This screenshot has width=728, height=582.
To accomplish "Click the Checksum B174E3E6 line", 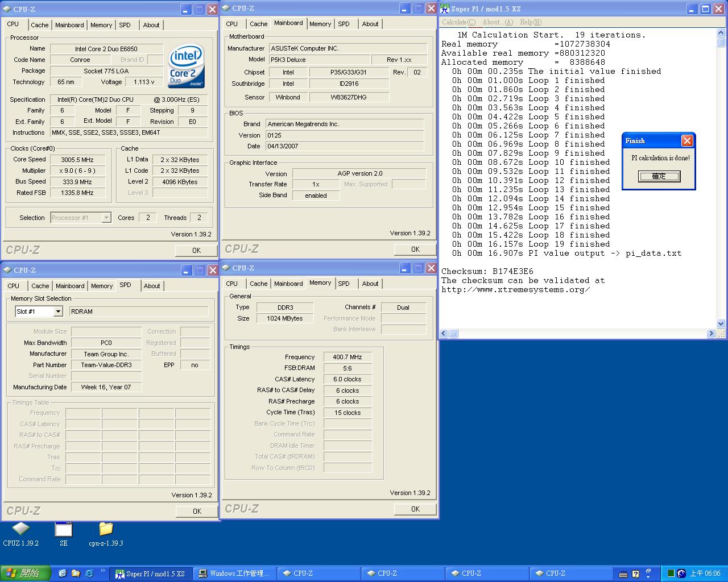I will pyautogui.click(x=487, y=272).
